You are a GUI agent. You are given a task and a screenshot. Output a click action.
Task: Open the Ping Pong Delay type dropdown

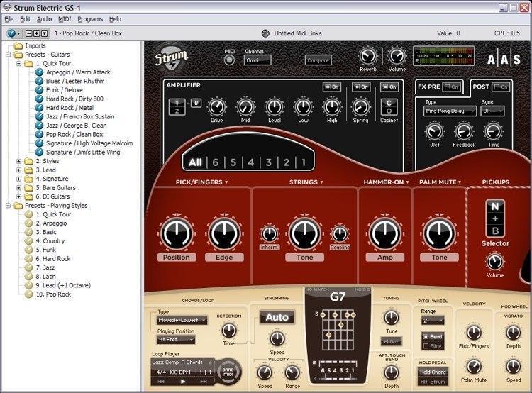[448, 111]
